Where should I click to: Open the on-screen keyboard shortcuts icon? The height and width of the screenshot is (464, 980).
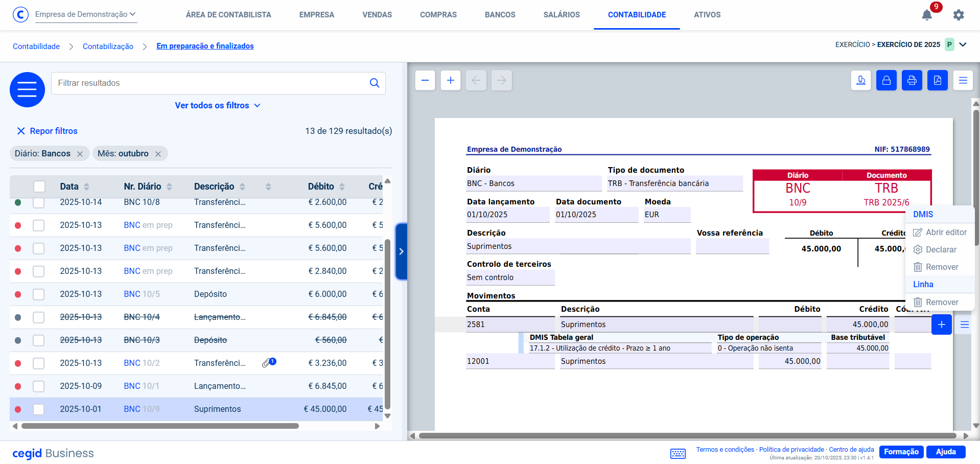tap(678, 453)
